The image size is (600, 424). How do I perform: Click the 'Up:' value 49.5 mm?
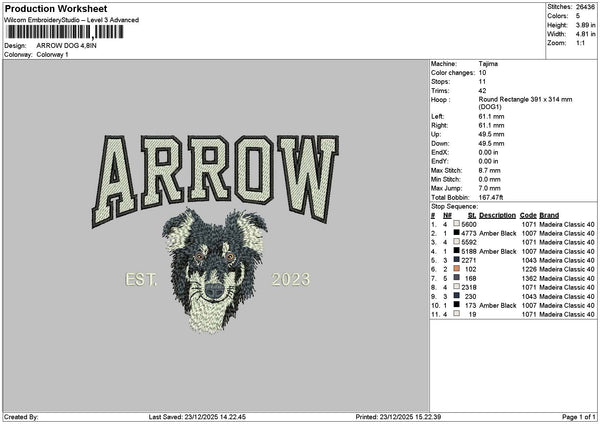pos(491,134)
